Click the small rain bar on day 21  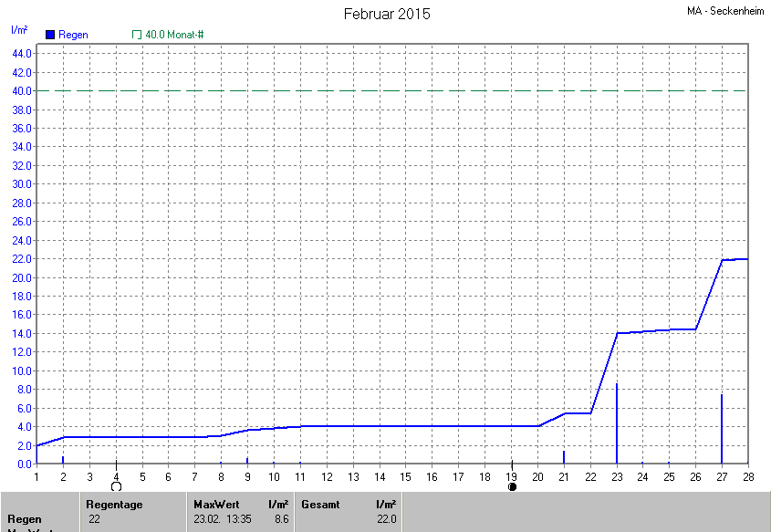click(x=564, y=457)
